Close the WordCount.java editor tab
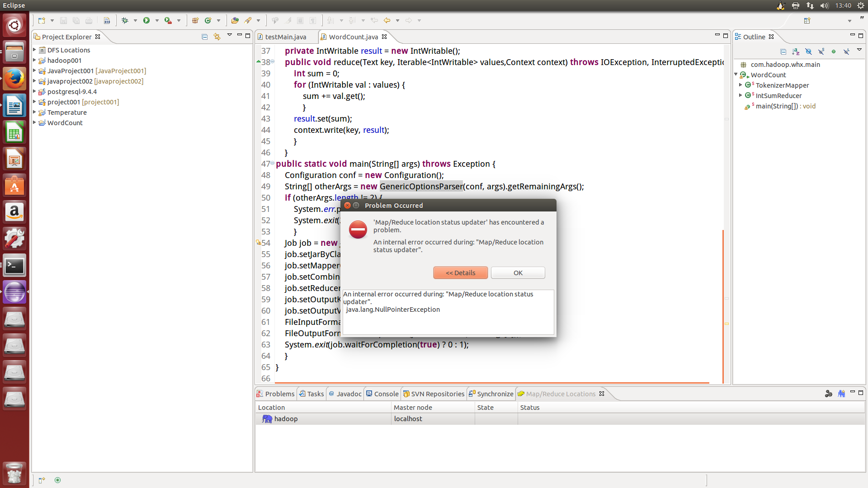 384,37
